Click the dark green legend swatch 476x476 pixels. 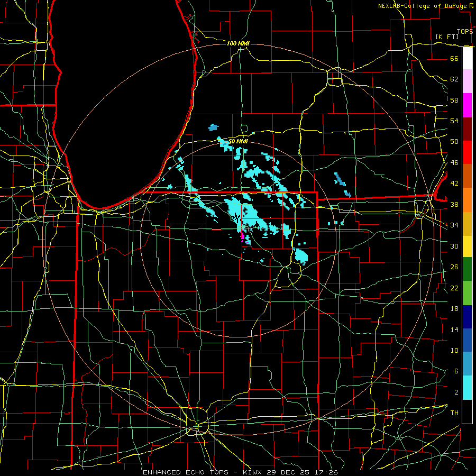tap(467, 269)
